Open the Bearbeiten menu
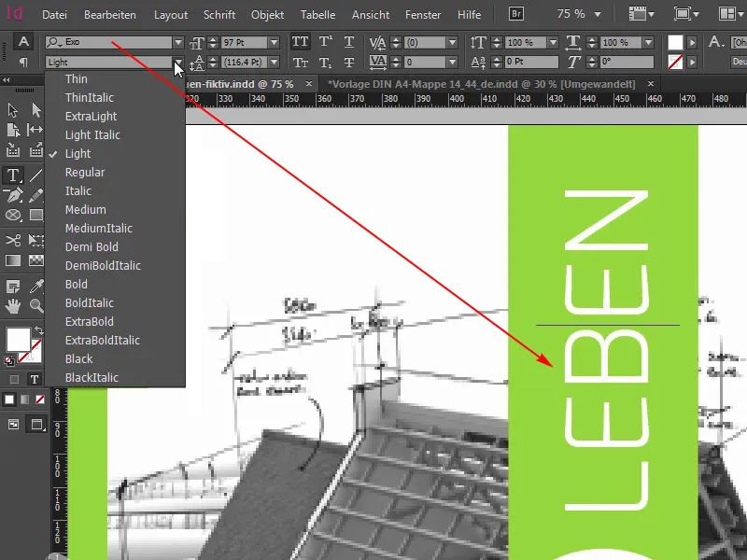 110,15
